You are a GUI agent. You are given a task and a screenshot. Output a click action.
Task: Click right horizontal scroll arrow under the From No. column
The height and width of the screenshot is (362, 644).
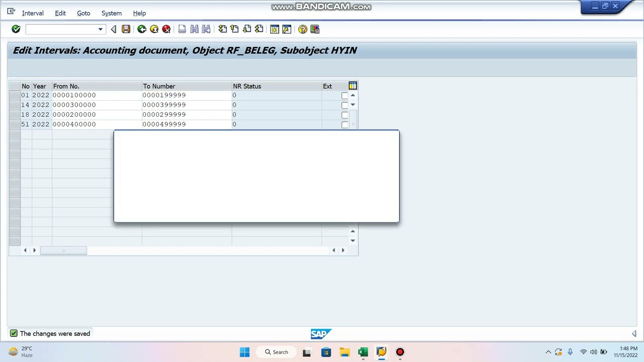(34, 250)
